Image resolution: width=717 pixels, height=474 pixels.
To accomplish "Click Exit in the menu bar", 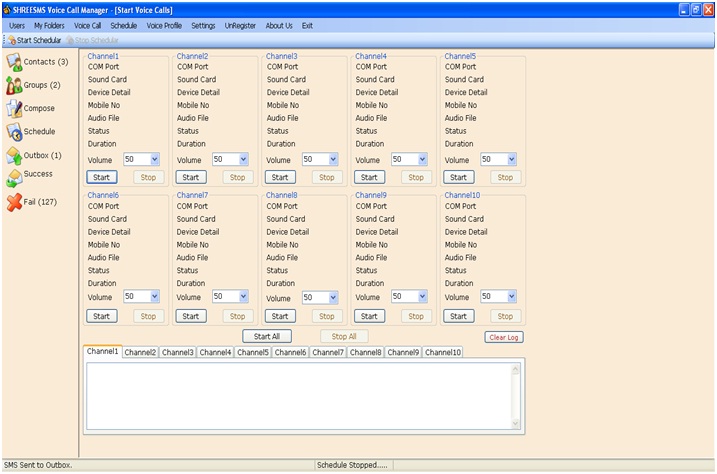I will (307, 26).
